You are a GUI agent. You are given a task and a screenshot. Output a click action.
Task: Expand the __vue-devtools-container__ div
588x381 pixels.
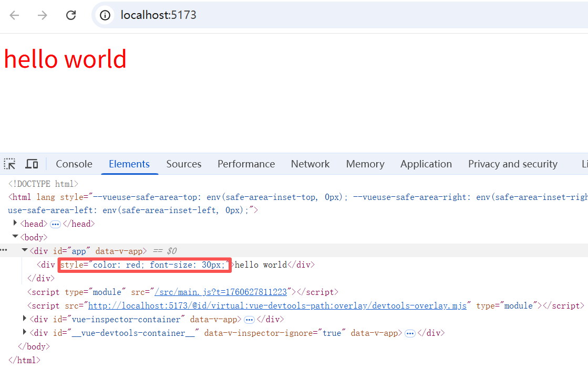(25, 332)
